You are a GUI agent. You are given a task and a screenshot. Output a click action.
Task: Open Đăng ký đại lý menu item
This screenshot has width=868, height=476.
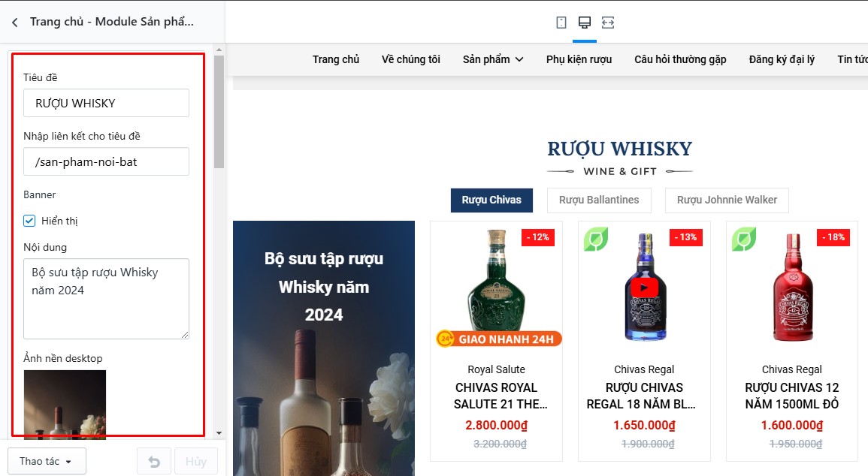coord(782,59)
